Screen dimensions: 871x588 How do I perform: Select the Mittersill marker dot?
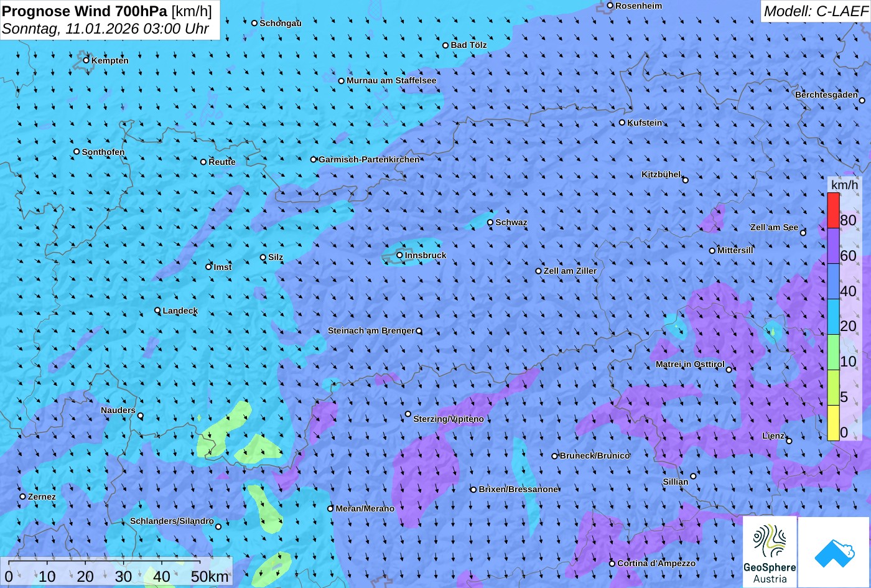[x=712, y=251]
